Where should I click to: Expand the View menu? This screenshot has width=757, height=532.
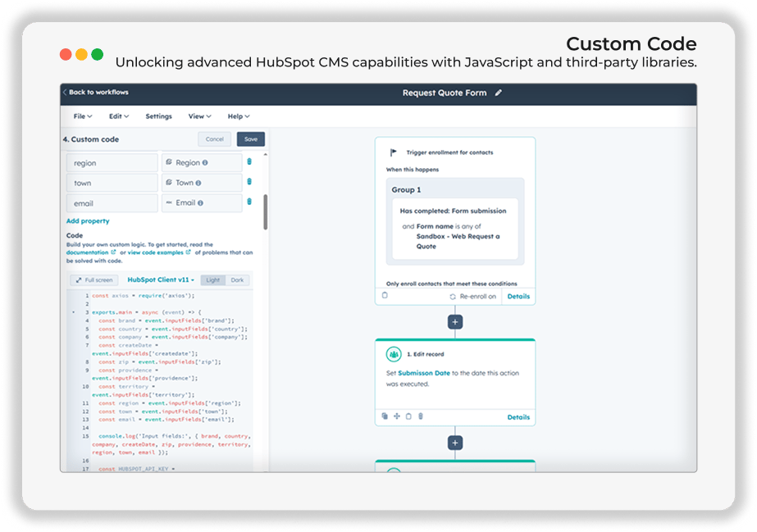[199, 116]
